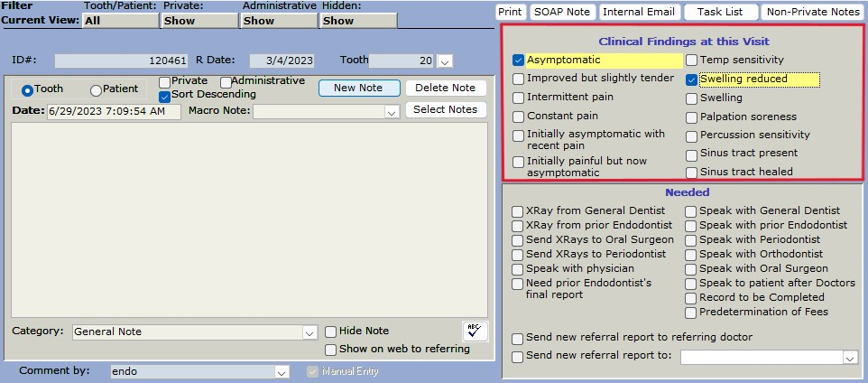Enable Sort Descending option
The width and height of the screenshot is (868, 383).
click(165, 95)
